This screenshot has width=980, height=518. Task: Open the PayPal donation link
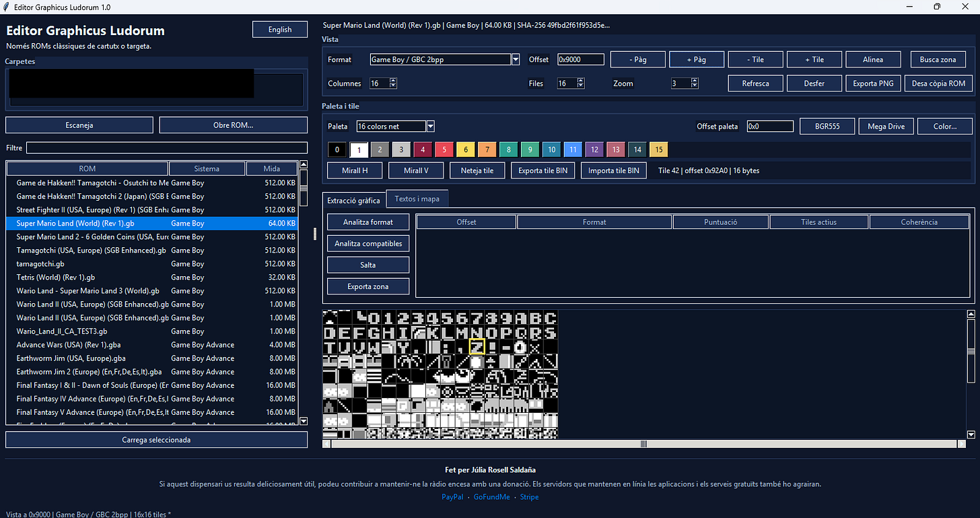pyautogui.click(x=452, y=497)
